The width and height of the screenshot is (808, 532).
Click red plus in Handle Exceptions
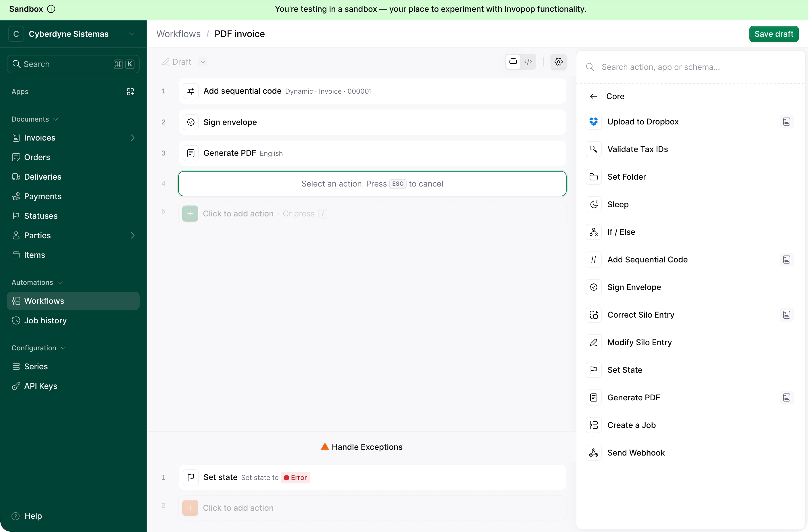pos(190,508)
